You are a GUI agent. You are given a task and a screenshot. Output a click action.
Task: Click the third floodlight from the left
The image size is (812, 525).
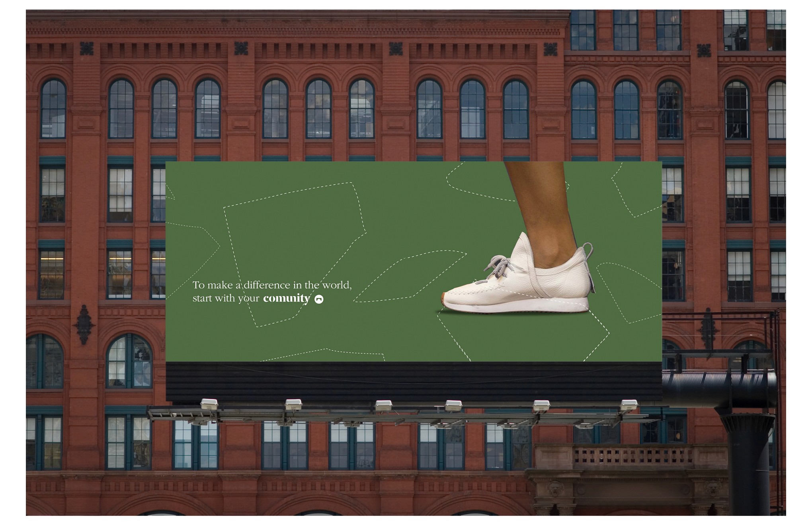click(x=384, y=406)
